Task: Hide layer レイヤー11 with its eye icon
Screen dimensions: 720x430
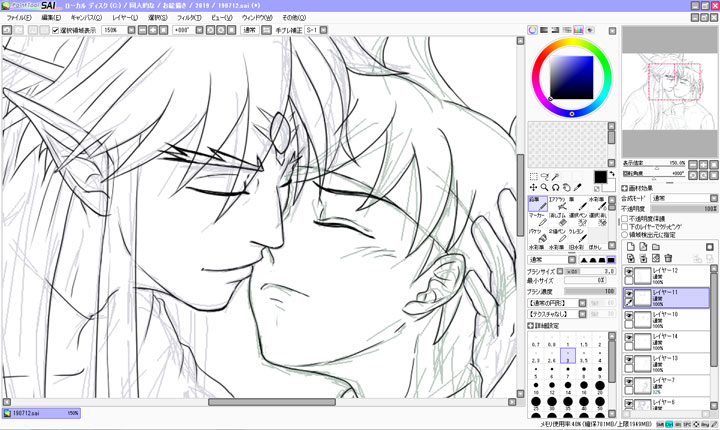Action: click(629, 293)
